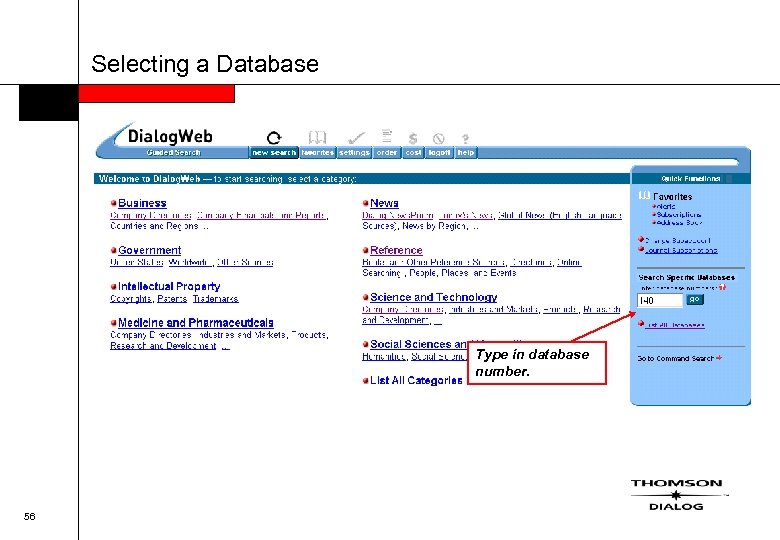Open the Government category link
Screen dimensions: 780x540
tap(150, 250)
